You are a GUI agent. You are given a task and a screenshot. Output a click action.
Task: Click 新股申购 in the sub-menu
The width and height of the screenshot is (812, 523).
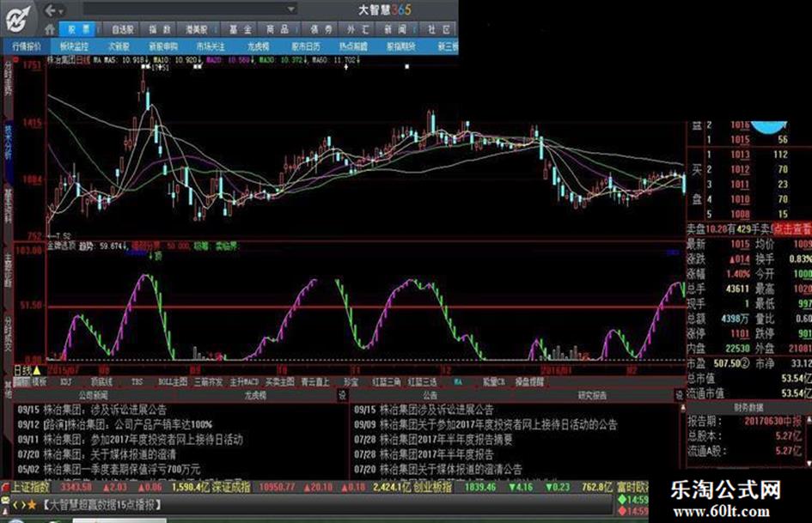(163, 46)
